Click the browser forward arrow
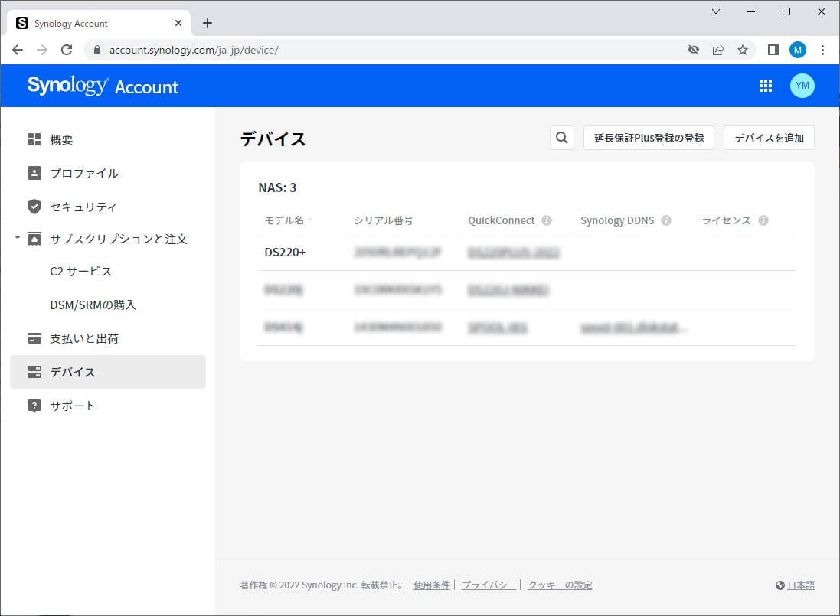This screenshot has width=840, height=616. click(x=42, y=50)
